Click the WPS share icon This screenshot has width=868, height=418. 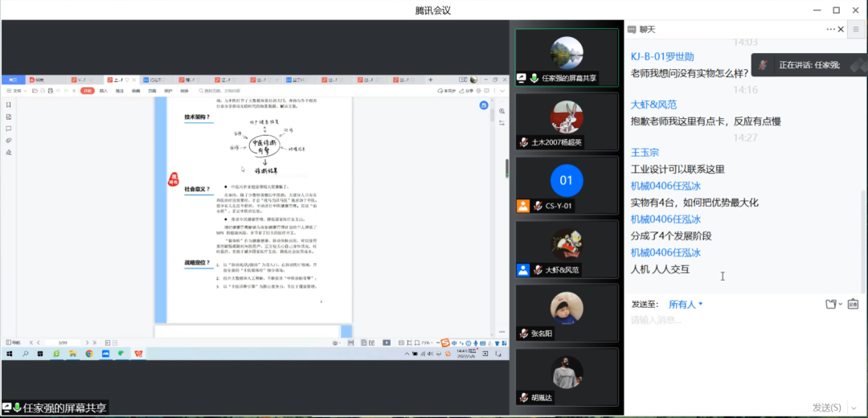[x=466, y=91]
